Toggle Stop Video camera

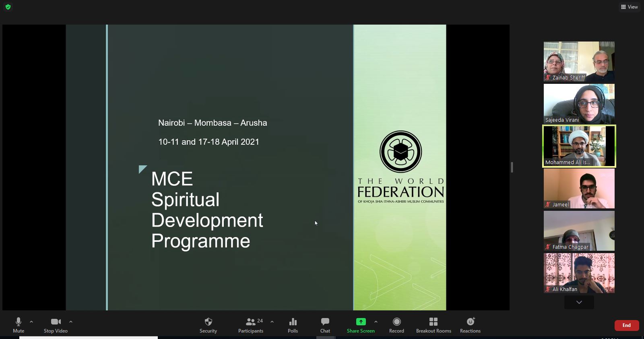(56, 322)
